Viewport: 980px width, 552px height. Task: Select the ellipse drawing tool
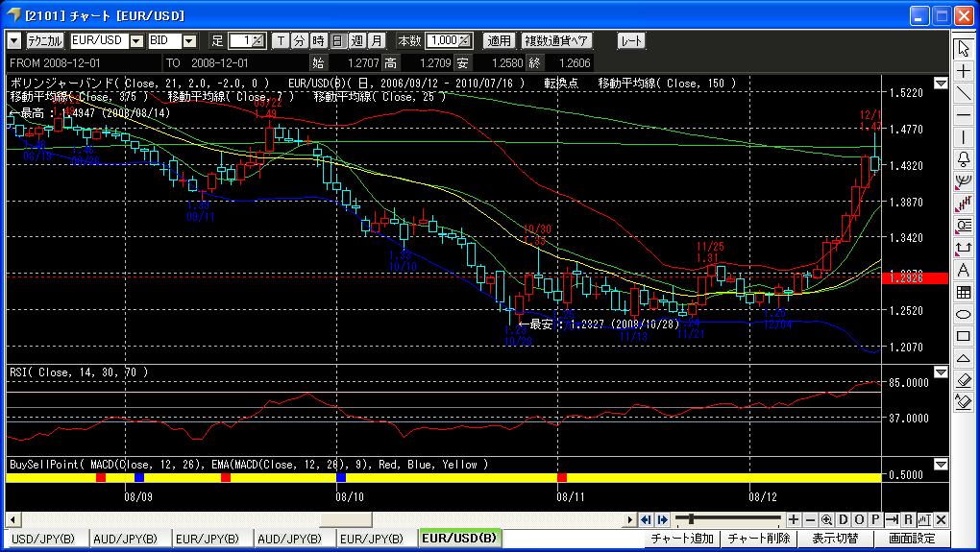963,314
